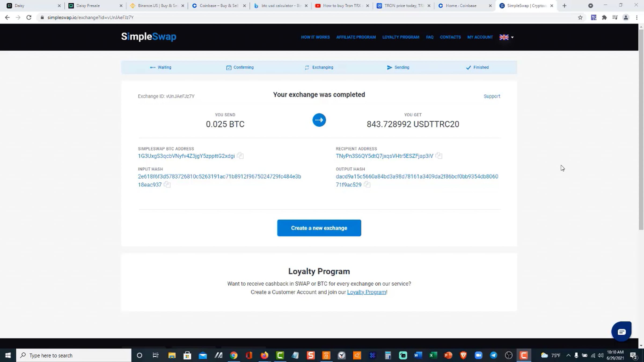Copy the SimpleSwap BTC address
This screenshot has height=362, width=644.
[240, 156]
